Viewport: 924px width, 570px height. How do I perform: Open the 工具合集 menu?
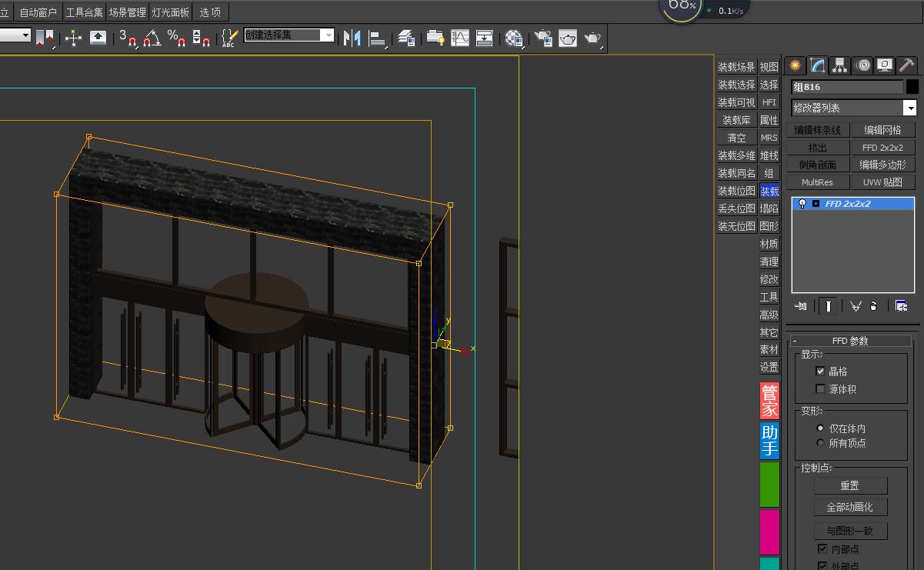[x=84, y=12]
